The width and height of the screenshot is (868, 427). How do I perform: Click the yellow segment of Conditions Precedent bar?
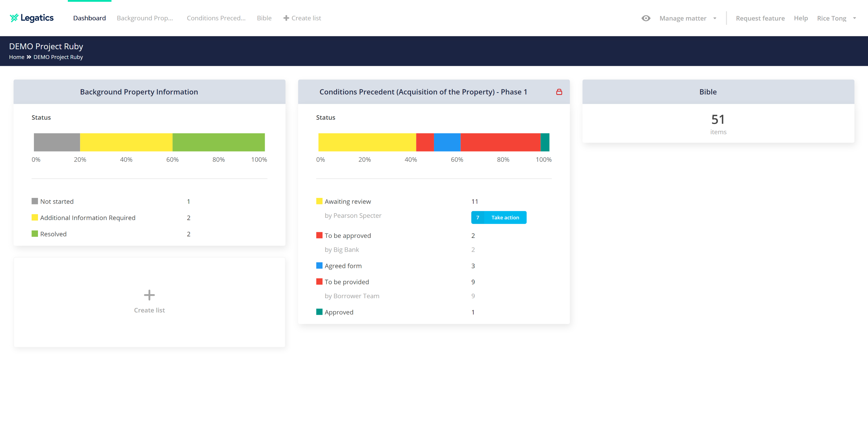pyautogui.click(x=367, y=142)
